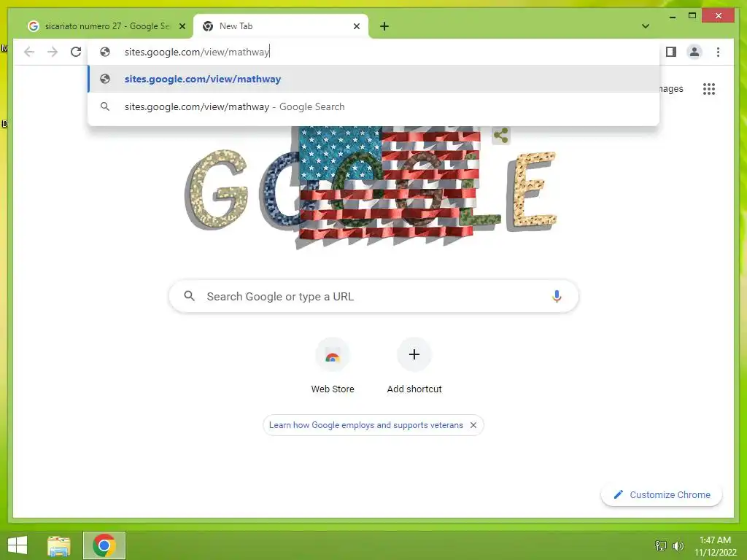Expand the tab search chevron

pyautogui.click(x=645, y=26)
